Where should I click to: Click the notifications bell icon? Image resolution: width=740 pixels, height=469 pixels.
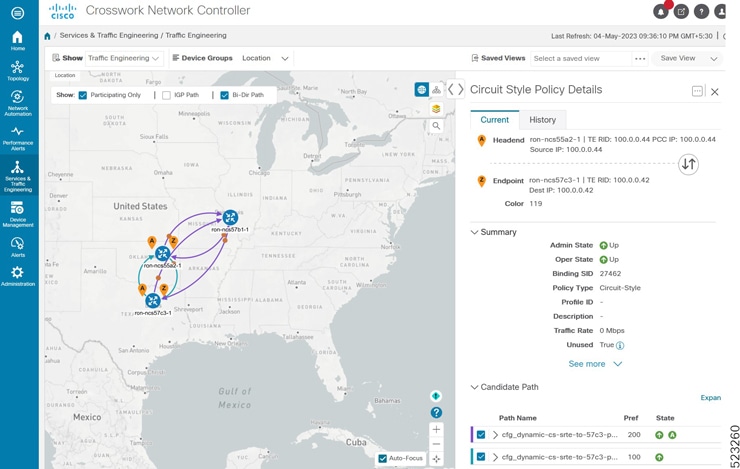[660, 12]
